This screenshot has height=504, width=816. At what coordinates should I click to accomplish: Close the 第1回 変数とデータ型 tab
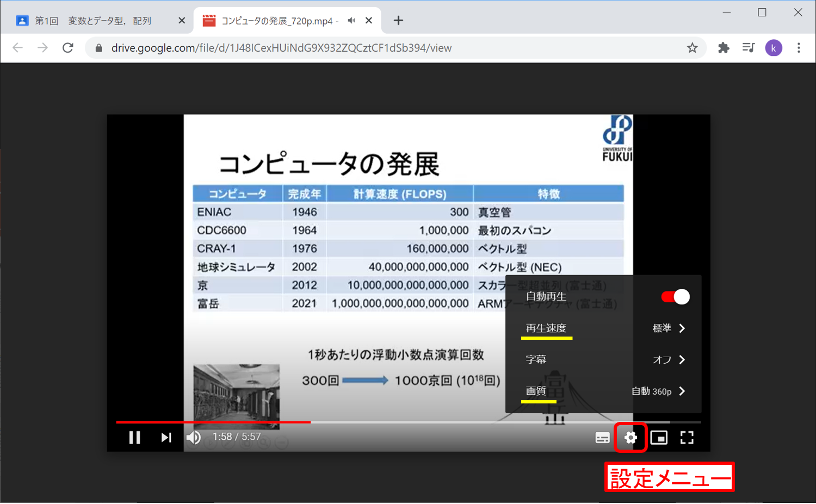(x=182, y=21)
